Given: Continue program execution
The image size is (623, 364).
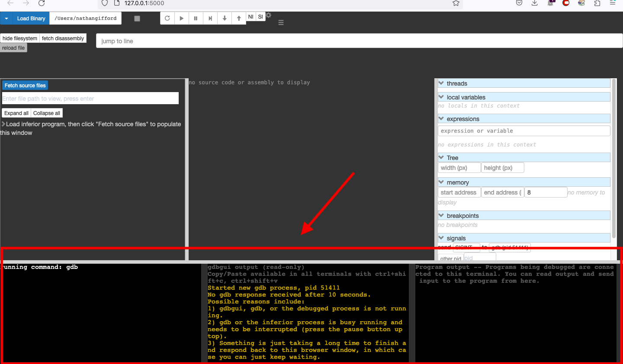Looking at the screenshot, I should [x=181, y=18].
